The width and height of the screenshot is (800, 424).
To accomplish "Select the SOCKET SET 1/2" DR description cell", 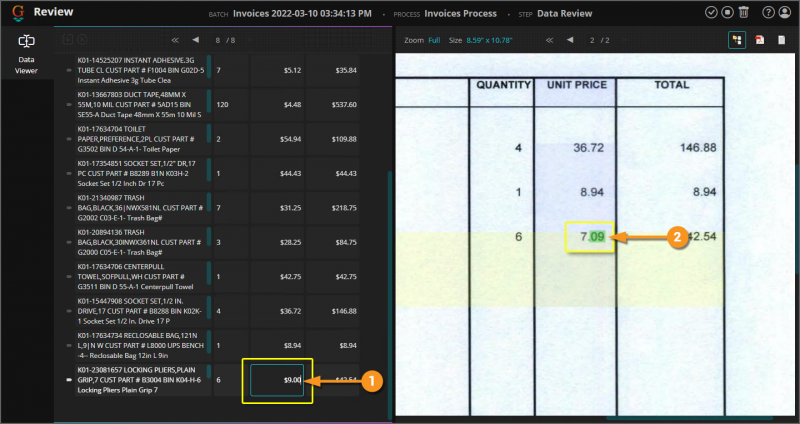I will click(x=143, y=173).
